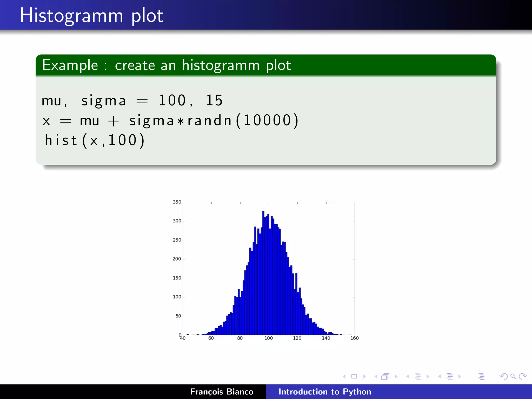The width and height of the screenshot is (532, 399).
Task: Go to next slide arrow
Action: point(364,376)
